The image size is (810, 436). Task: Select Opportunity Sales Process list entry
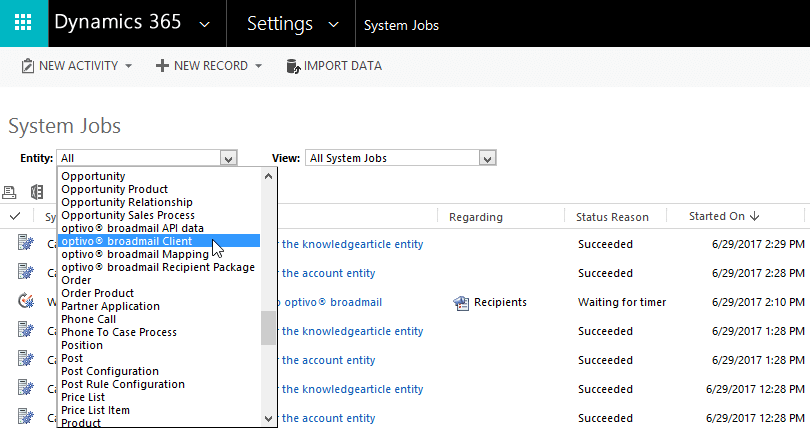pyautogui.click(x=128, y=215)
